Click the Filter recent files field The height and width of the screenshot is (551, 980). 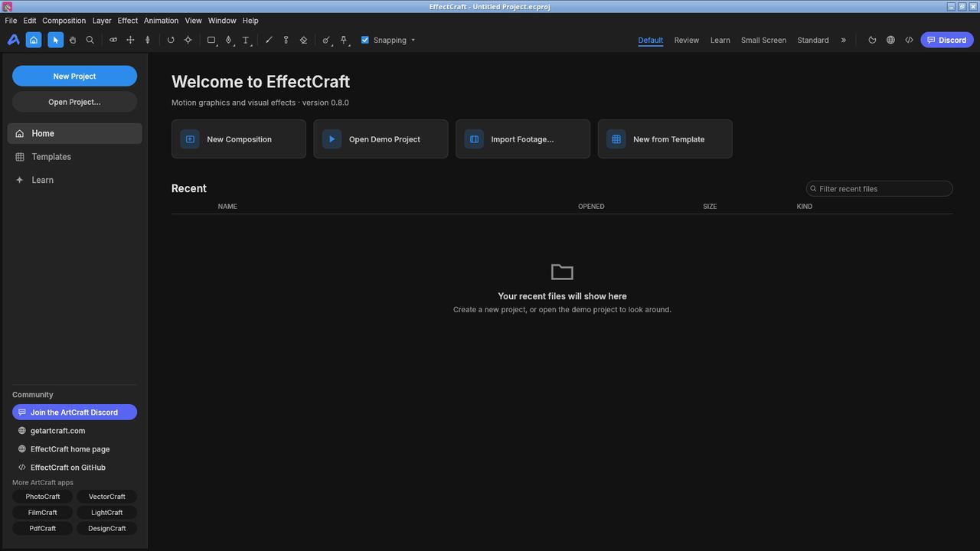click(879, 189)
